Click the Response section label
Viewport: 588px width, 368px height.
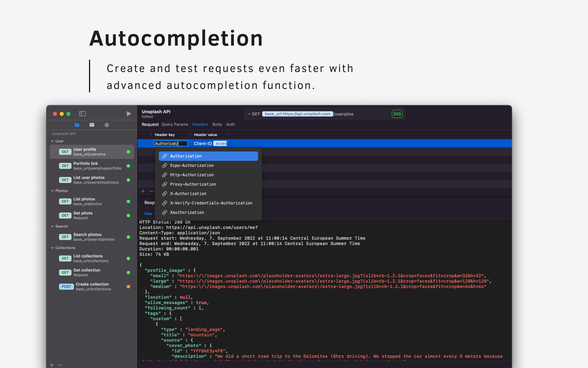pyautogui.click(x=149, y=203)
